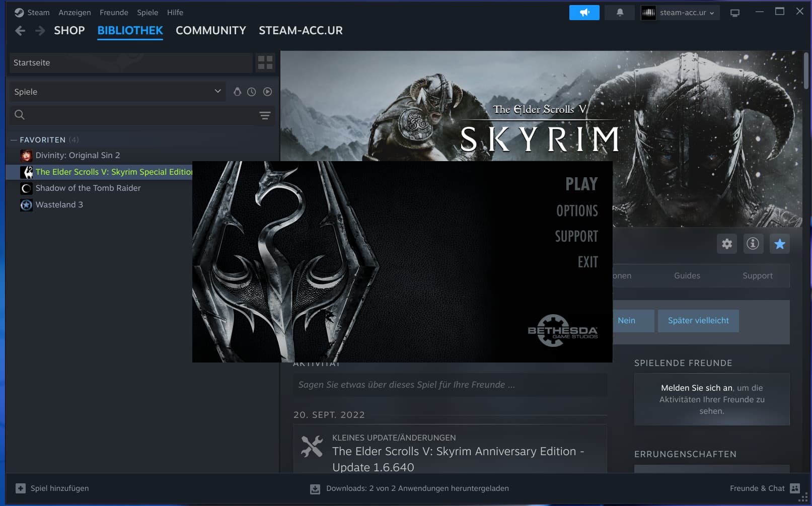Toggle sort by recent activity clock icon
The image size is (812, 506).
pyautogui.click(x=252, y=92)
